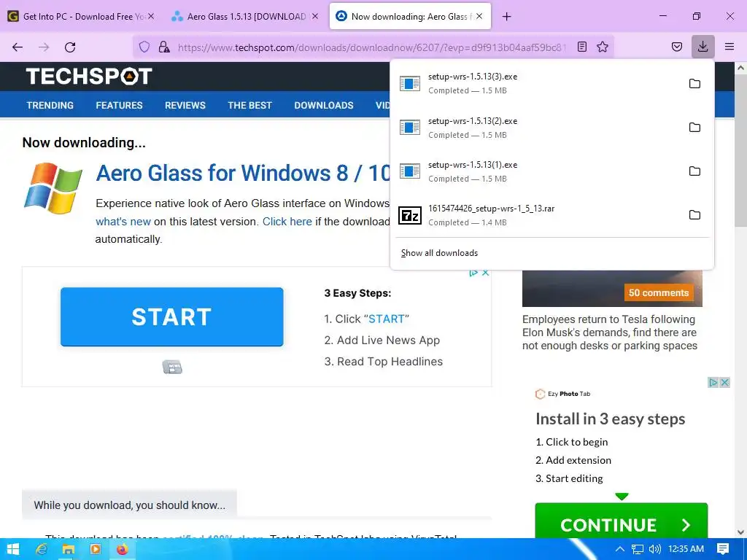This screenshot has height=560, width=747.
Task: Open the volume speaker tray icon
Action: pos(655,549)
